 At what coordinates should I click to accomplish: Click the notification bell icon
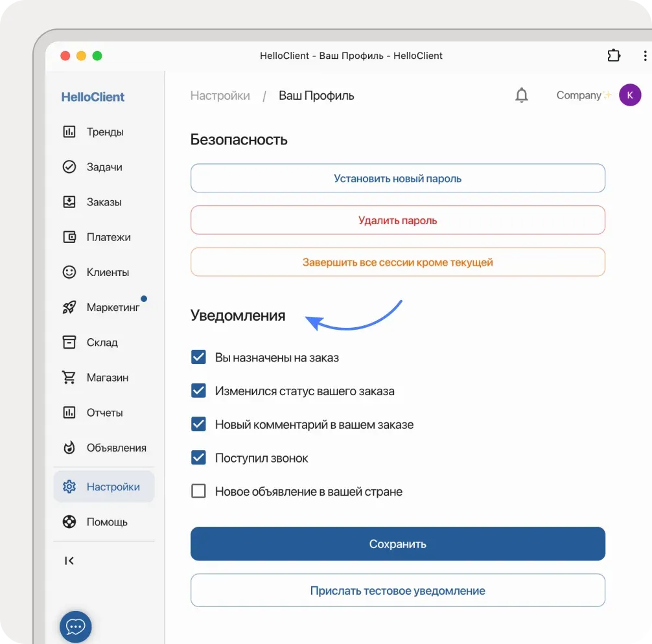click(521, 95)
